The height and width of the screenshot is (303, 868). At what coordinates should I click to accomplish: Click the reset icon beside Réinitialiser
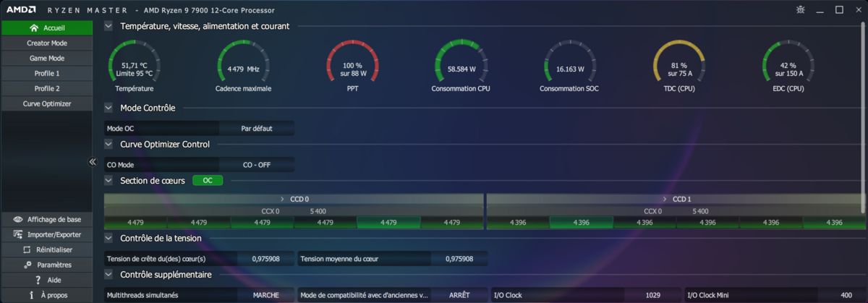(27, 249)
